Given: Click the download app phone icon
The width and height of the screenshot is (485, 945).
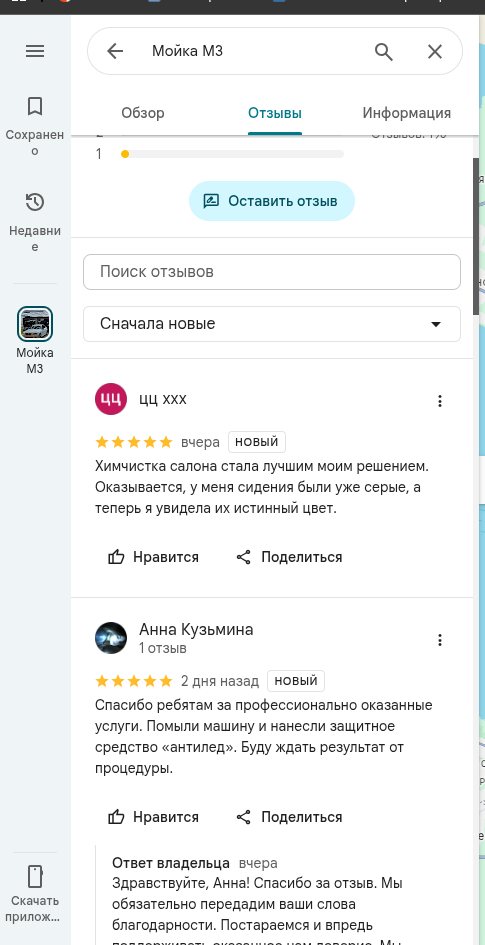Looking at the screenshot, I should (x=35, y=876).
